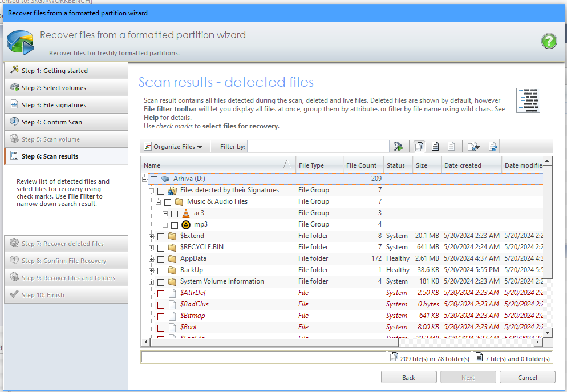Click the greyed-out Next button

coord(468,377)
